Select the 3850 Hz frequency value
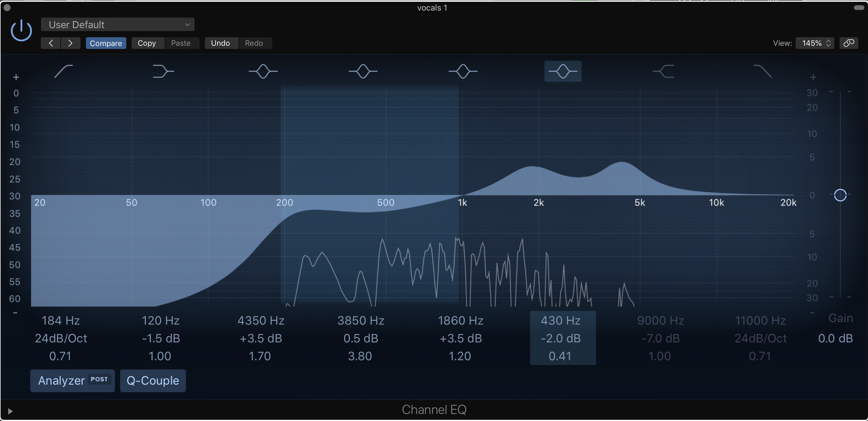868x421 pixels. point(361,320)
